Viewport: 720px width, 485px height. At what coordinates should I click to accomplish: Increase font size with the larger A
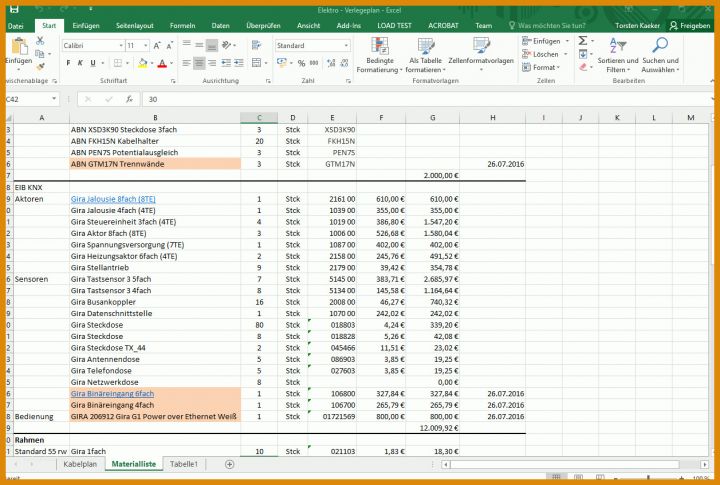click(157, 45)
